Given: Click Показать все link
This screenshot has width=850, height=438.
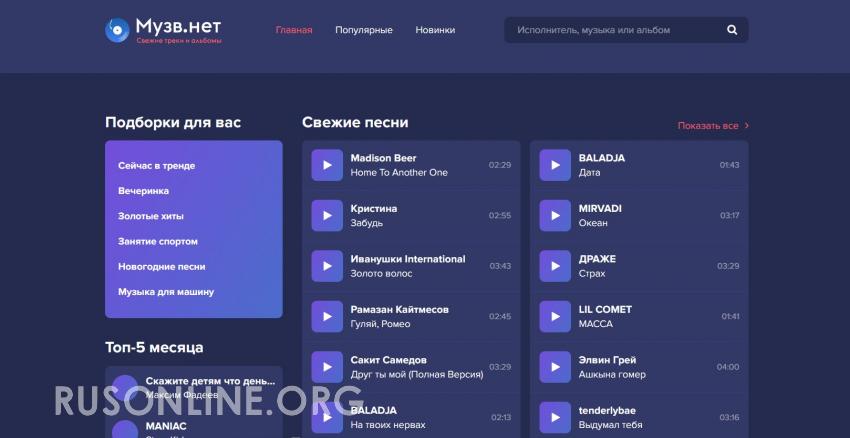Looking at the screenshot, I should point(708,126).
